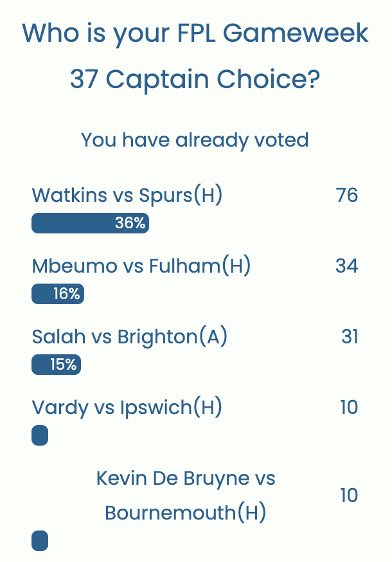The image size is (392, 562).
Task: Click the vote count 10 beside De Bruyne
Action: [x=348, y=495]
